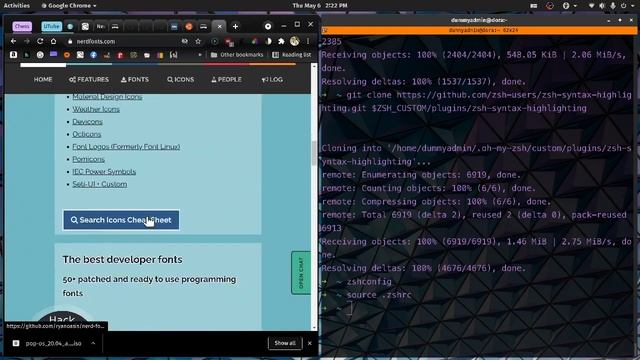Switch to the Chess tab group

click(22, 27)
